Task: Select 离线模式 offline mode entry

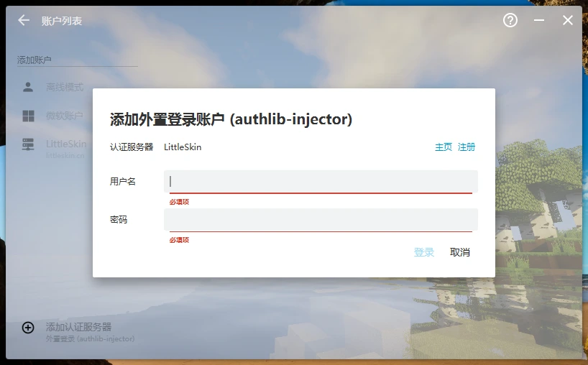Action: click(65, 87)
